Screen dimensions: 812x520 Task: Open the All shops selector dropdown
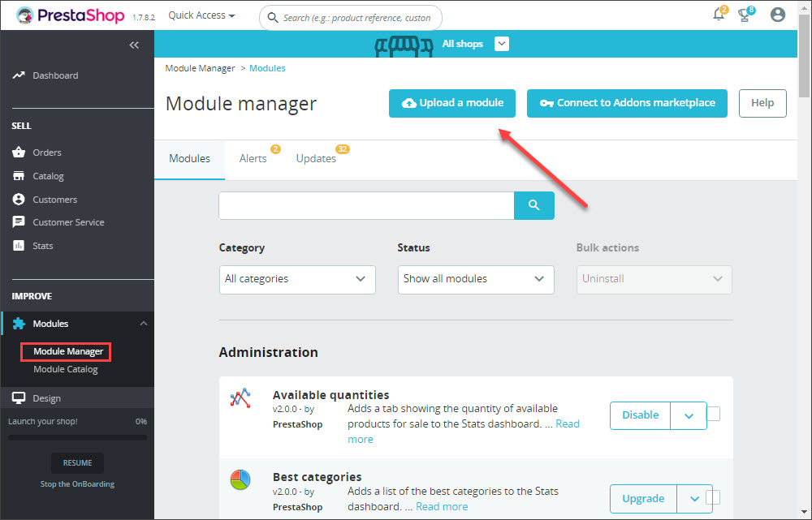[501, 44]
